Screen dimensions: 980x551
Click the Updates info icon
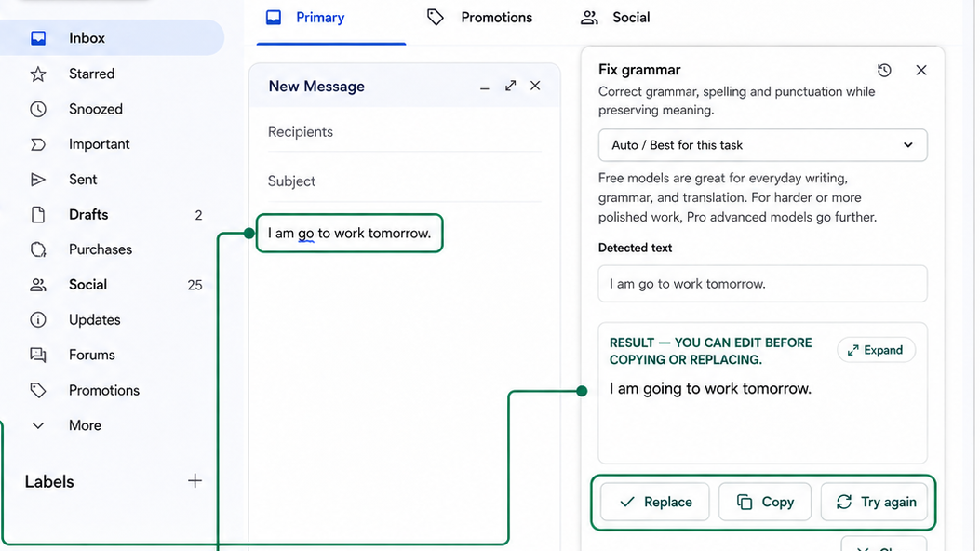pos(38,320)
